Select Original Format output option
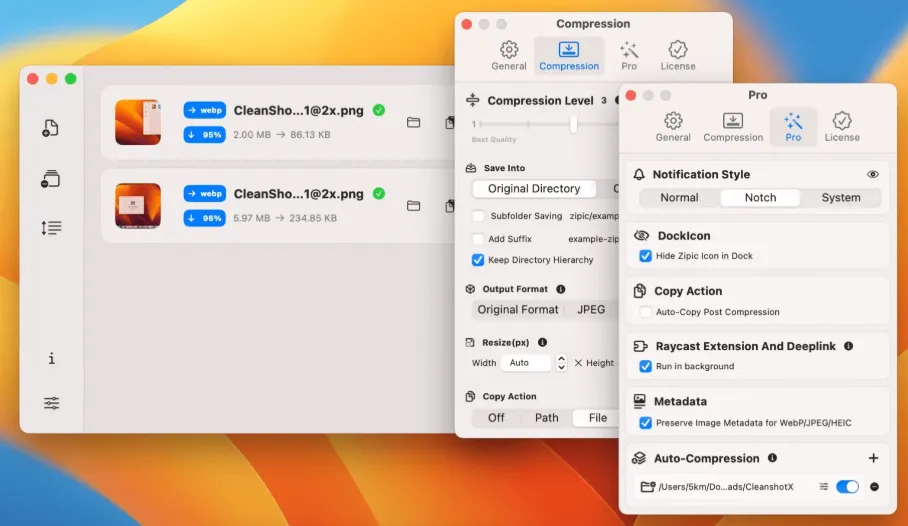 point(518,309)
